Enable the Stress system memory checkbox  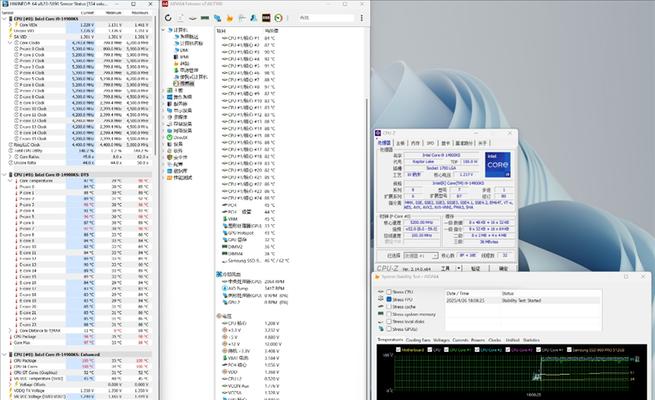point(389,314)
